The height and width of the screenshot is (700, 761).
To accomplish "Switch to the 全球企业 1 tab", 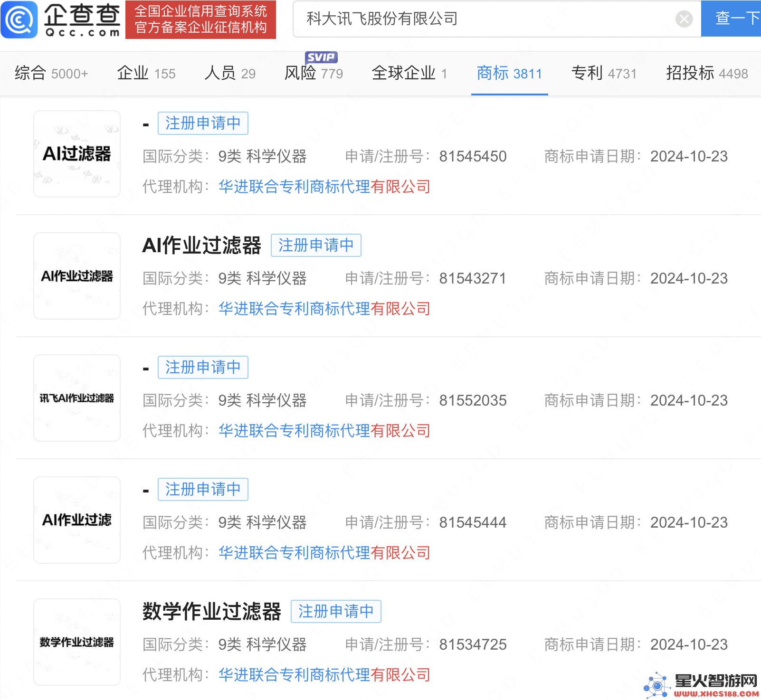I will 409,74.
